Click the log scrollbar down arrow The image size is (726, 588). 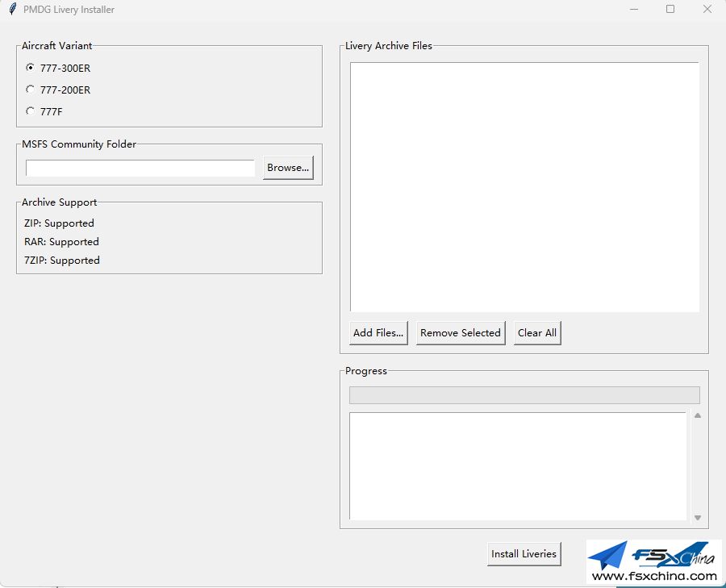[698, 518]
